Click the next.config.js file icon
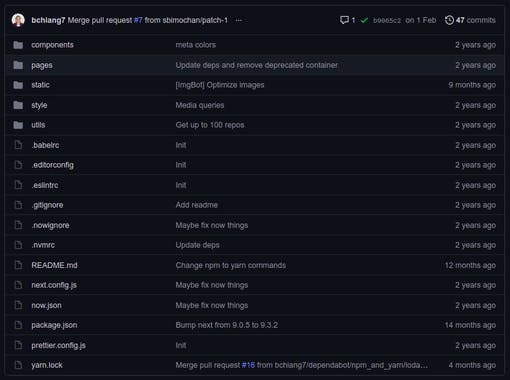Image resolution: width=510 pixels, height=380 pixels. (x=18, y=285)
